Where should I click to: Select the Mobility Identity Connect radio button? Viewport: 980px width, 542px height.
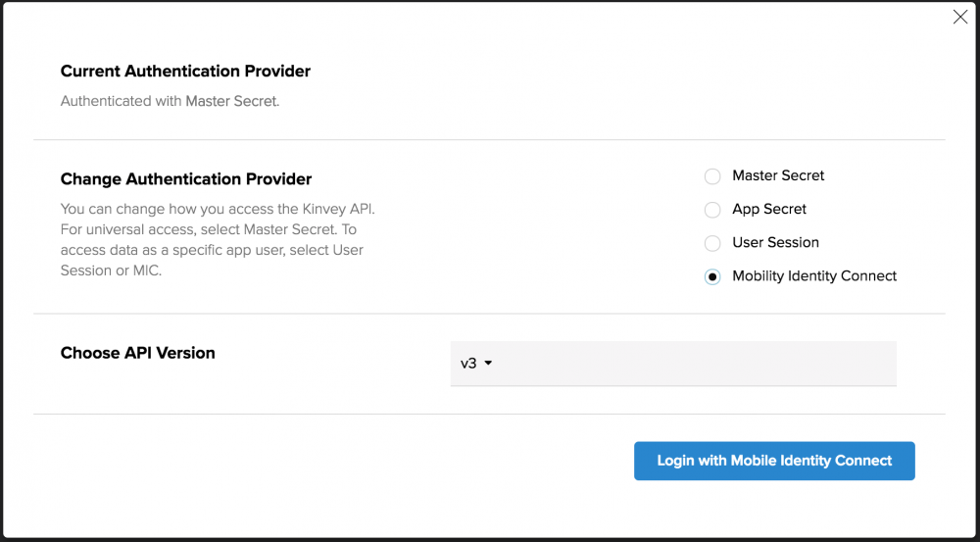712,276
